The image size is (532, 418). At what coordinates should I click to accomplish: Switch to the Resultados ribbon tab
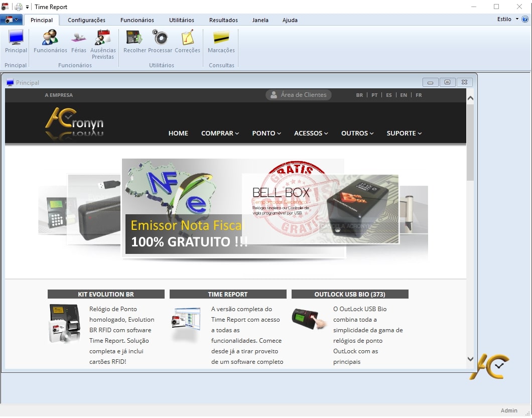223,20
